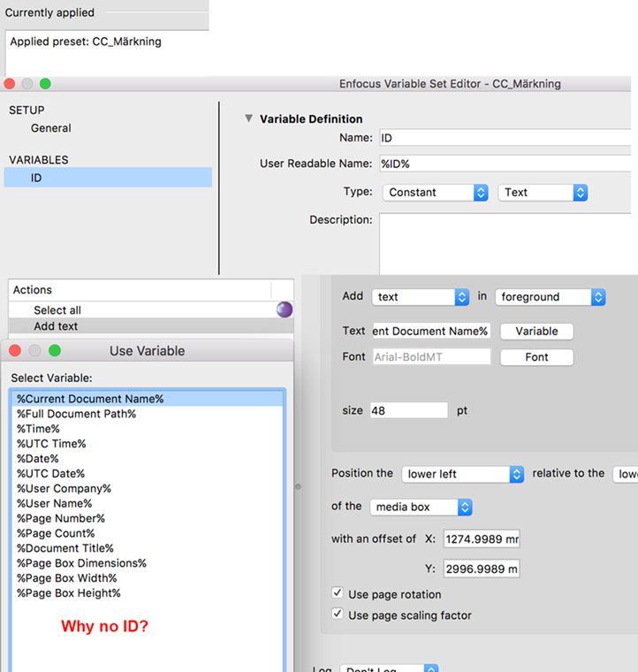
Task: Click the User Readable Name field
Action: click(x=505, y=164)
